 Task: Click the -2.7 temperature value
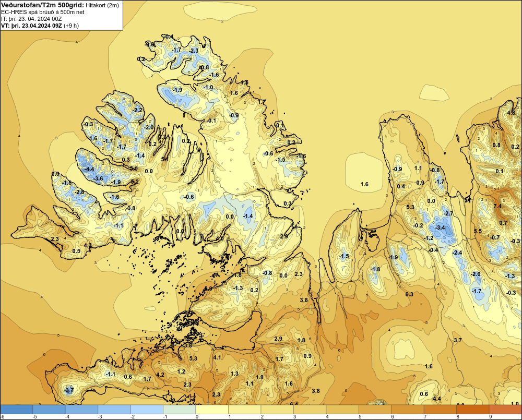[x=448, y=213]
